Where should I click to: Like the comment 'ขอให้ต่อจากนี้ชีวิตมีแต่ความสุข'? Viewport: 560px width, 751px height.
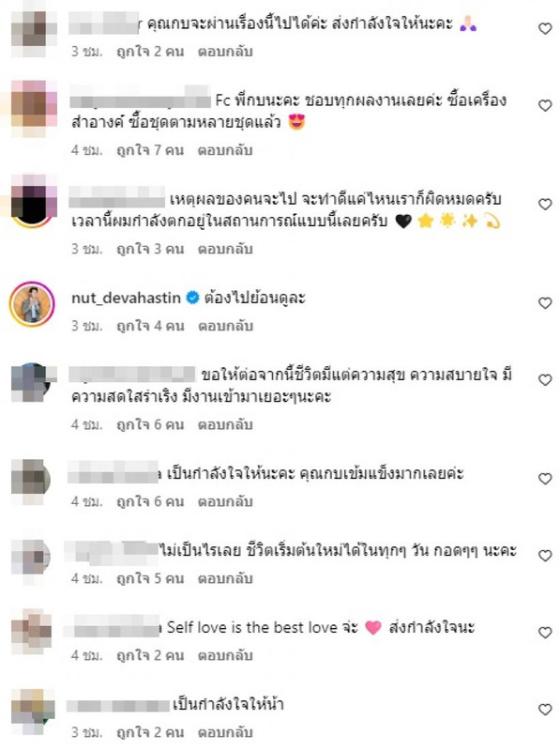tap(545, 380)
